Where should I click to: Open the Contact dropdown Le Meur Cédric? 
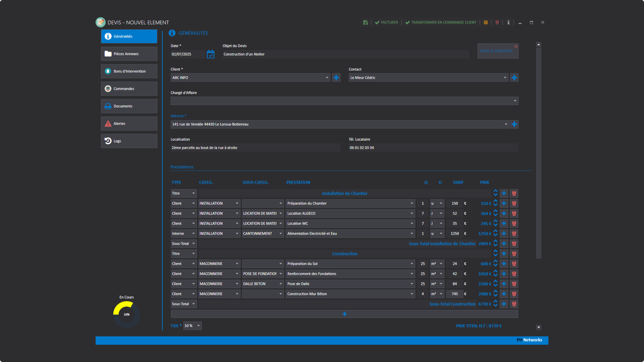[428, 78]
